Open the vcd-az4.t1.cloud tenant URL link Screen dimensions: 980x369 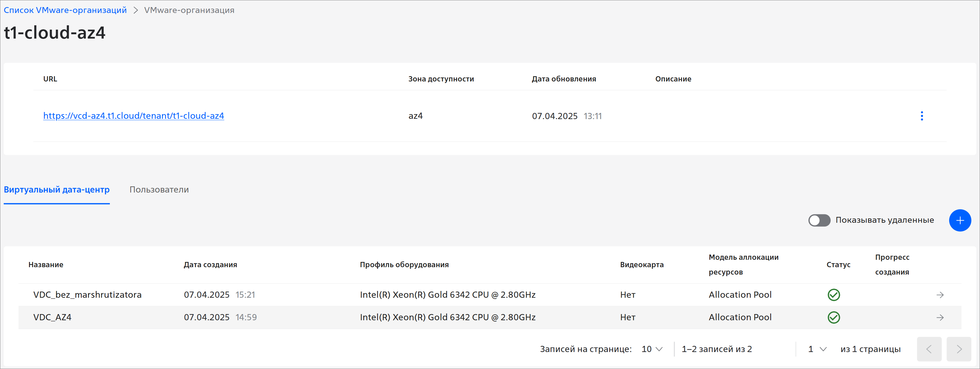(x=134, y=116)
